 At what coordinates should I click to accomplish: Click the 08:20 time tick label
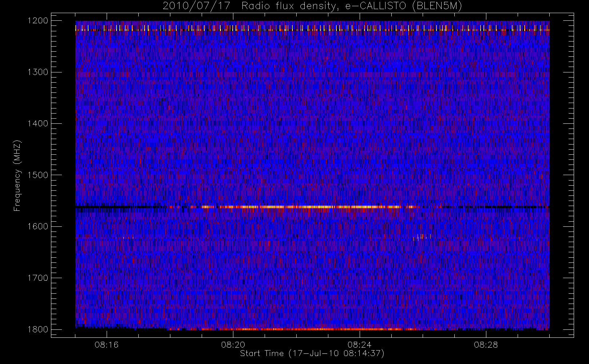(x=233, y=345)
